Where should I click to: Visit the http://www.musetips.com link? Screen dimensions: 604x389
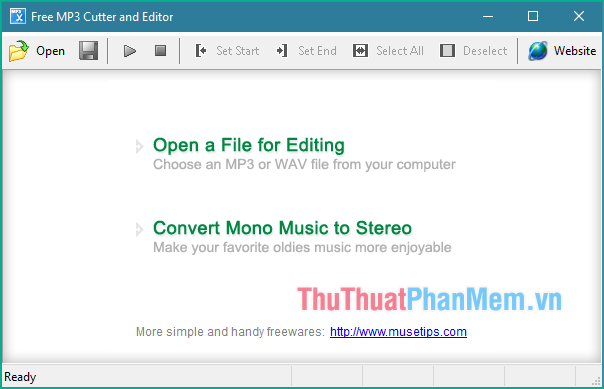coord(398,332)
